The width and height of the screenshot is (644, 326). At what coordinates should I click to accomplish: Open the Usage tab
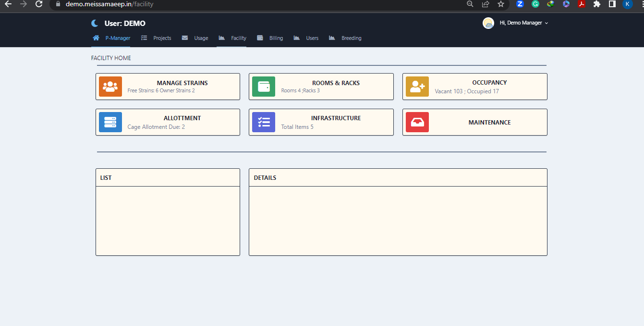point(195,38)
